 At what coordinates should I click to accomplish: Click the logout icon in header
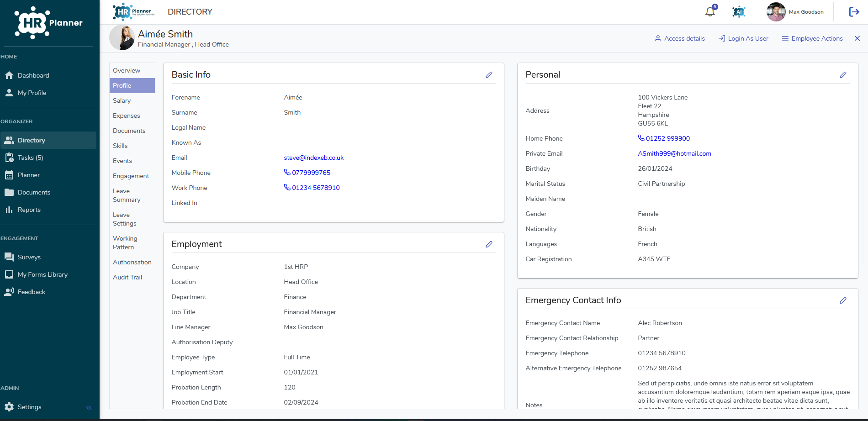(854, 12)
